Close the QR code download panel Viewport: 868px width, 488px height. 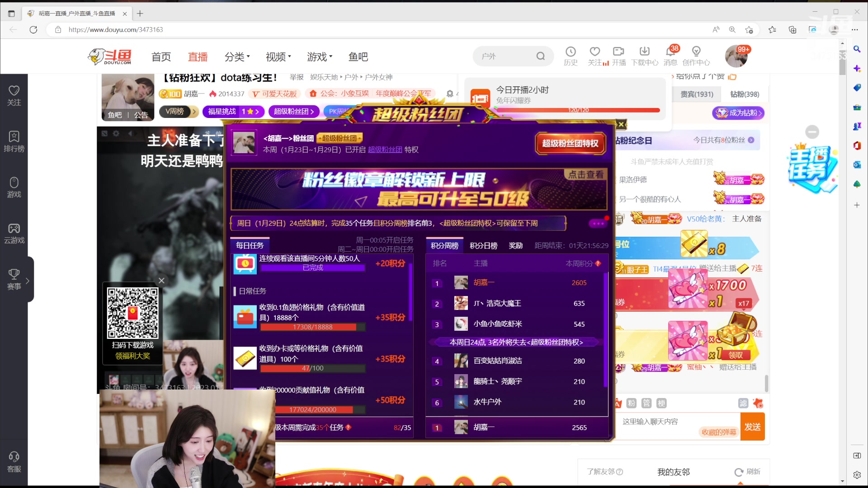click(x=161, y=281)
